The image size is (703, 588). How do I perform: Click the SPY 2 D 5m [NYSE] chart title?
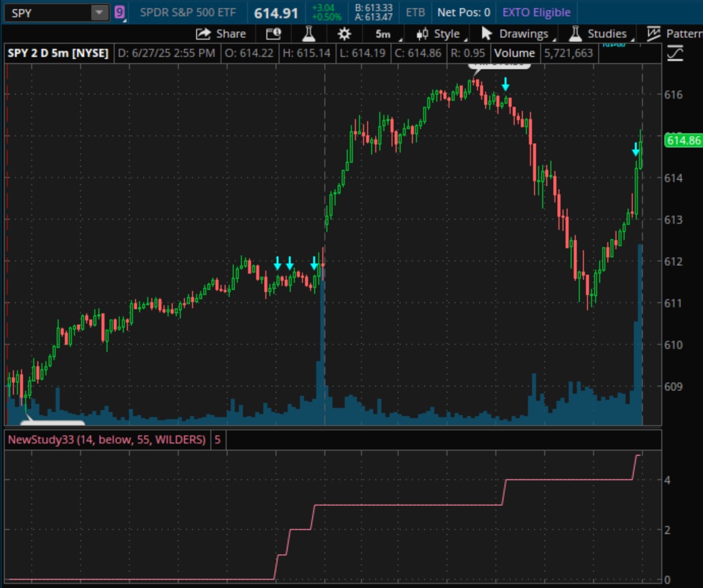click(58, 54)
